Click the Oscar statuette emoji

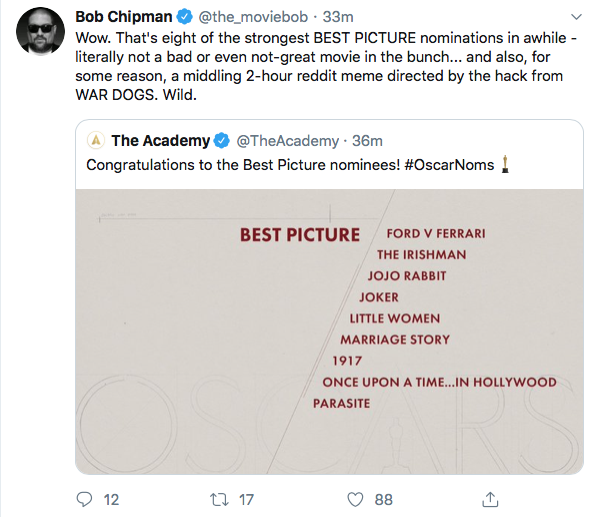click(x=505, y=164)
